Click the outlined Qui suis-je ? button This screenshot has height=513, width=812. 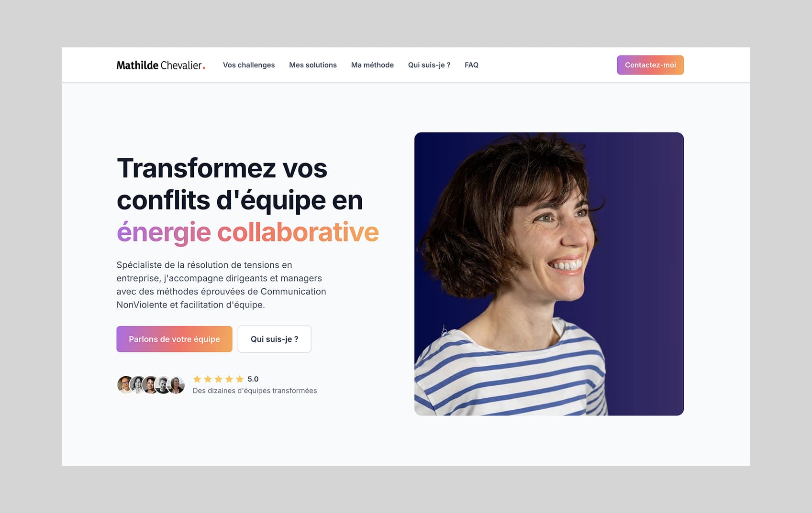[x=275, y=339]
